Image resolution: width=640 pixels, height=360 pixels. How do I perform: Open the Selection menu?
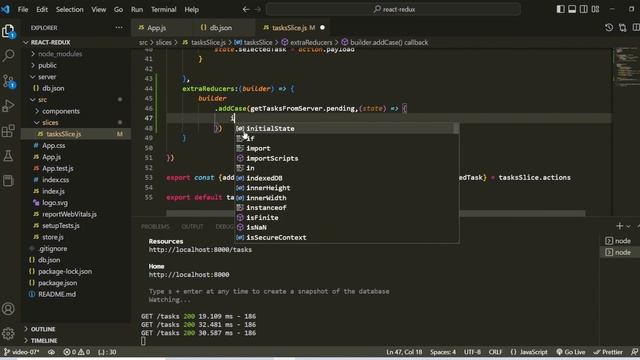pyautogui.click(x=69, y=9)
